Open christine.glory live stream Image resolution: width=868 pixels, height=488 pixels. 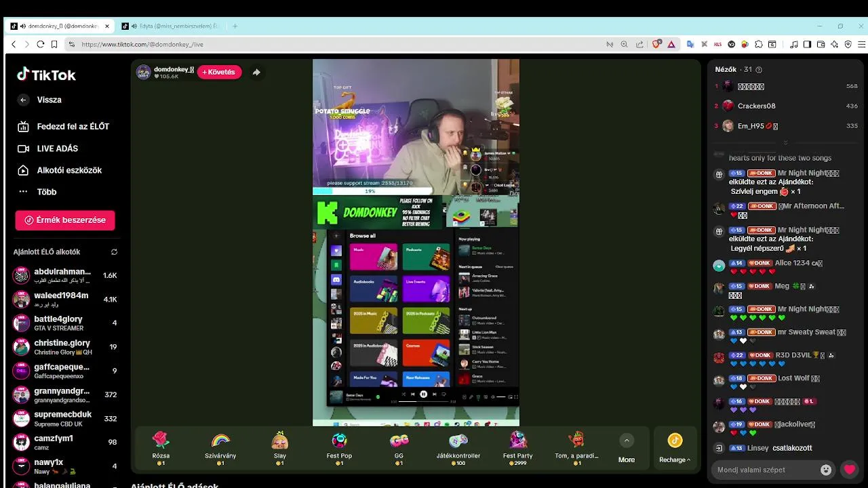coord(65,347)
